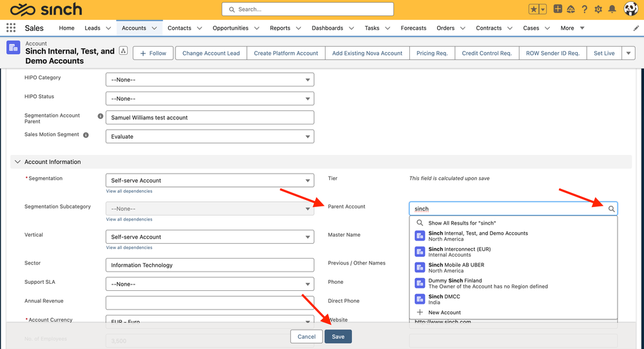Open the user profile avatar
This screenshot has width=644, height=349.
631,8
